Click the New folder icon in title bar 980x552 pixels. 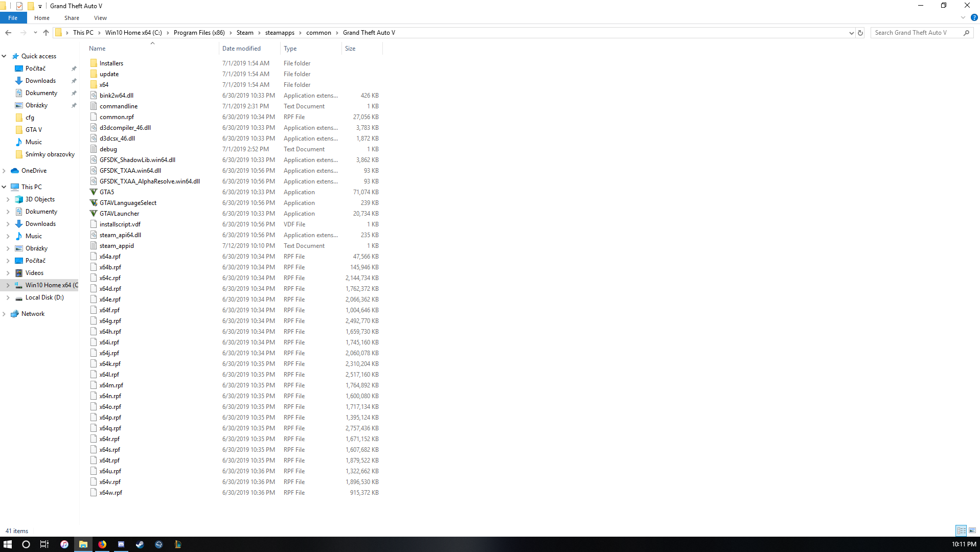tap(31, 6)
